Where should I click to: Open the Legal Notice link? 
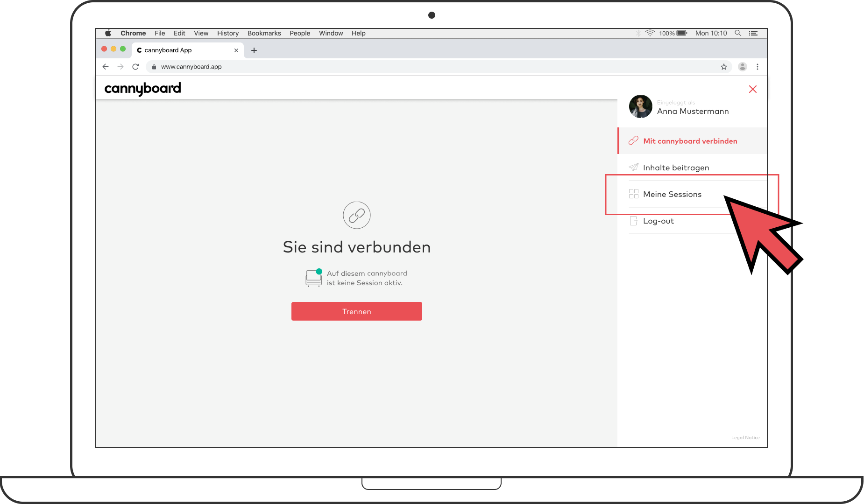pyautogui.click(x=745, y=438)
